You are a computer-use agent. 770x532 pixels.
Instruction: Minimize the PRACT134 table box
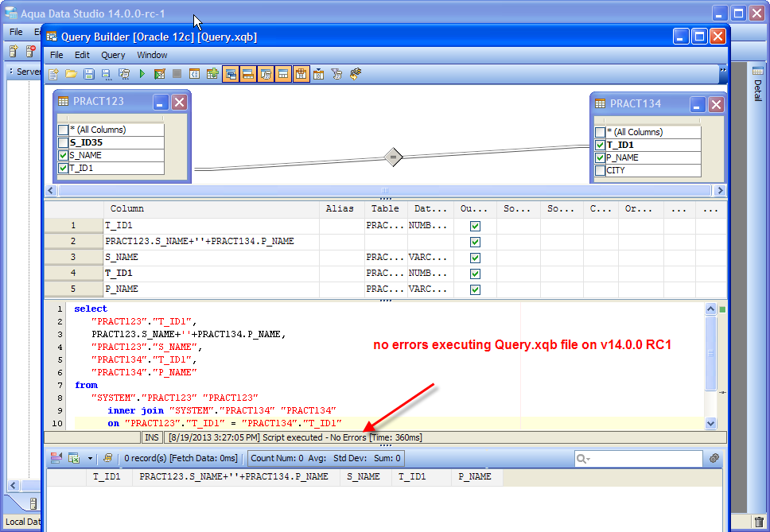[x=698, y=104]
